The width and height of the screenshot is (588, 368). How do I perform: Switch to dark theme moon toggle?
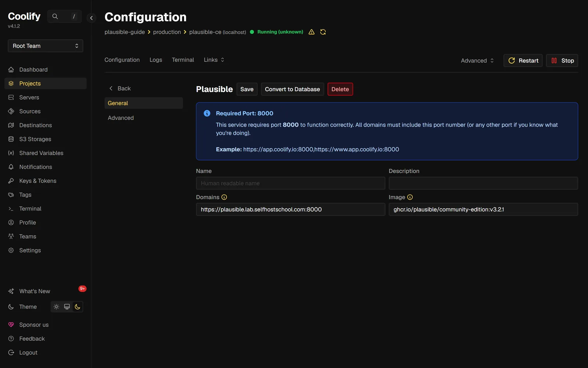pos(78,307)
